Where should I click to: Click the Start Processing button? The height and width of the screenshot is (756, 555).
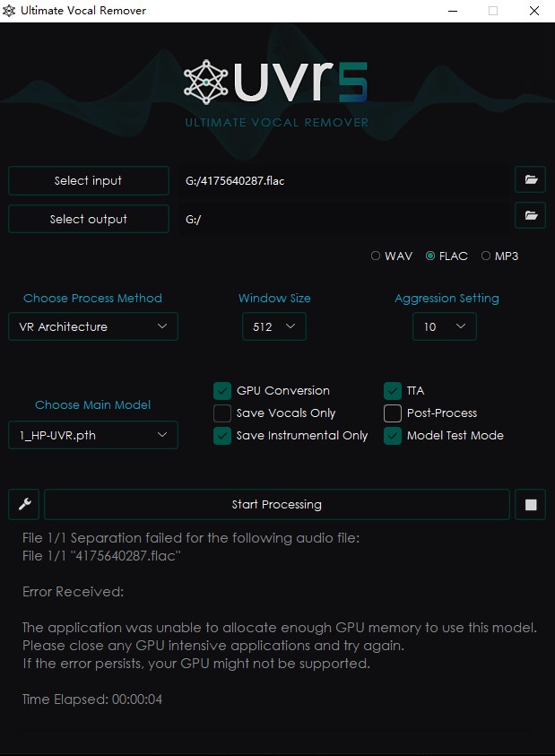[x=276, y=504]
